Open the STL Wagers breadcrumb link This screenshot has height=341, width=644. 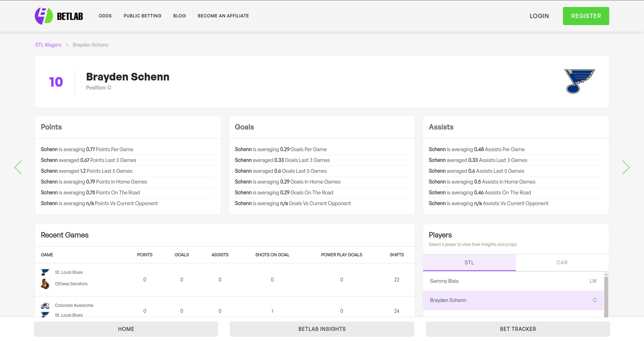[x=48, y=45]
